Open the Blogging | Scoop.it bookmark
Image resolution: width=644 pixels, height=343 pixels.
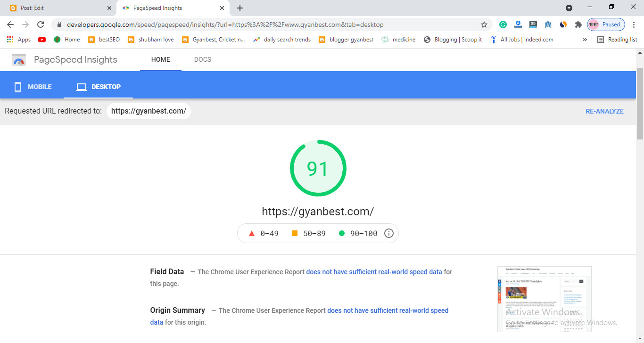(453, 40)
